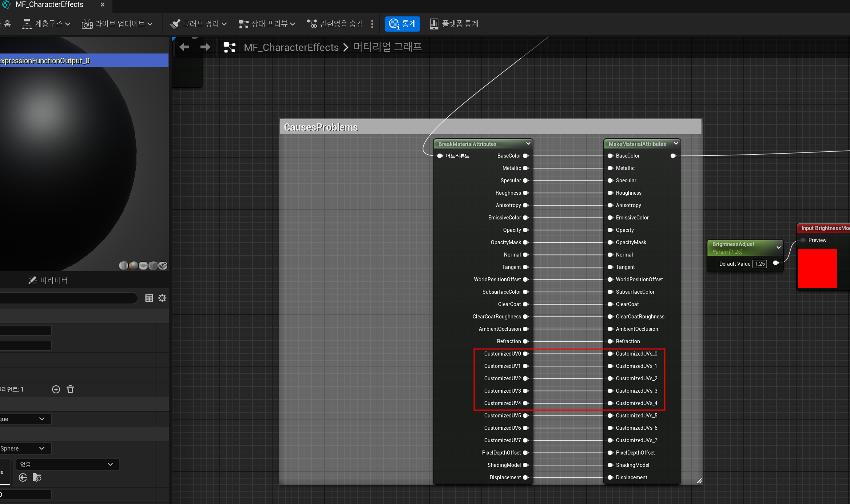The width and height of the screenshot is (850, 504).
Task: Browse to asset with folder search icon
Action: click(x=37, y=477)
